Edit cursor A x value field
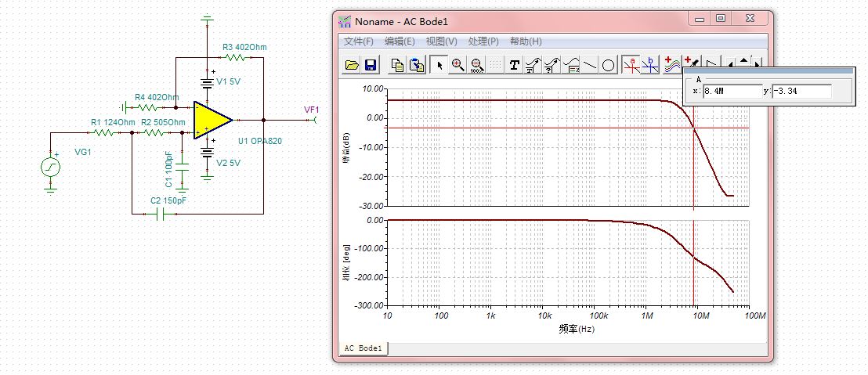The width and height of the screenshot is (868, 375). [732, 92]
